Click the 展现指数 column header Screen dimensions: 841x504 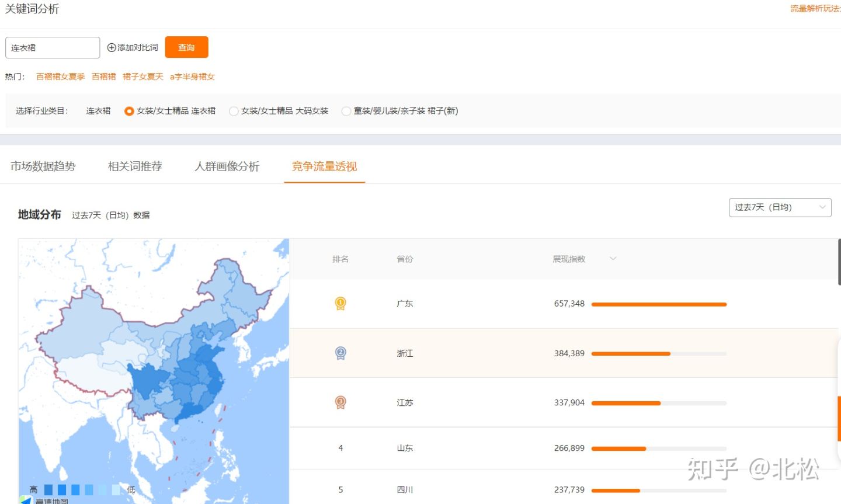coord(569,259)
